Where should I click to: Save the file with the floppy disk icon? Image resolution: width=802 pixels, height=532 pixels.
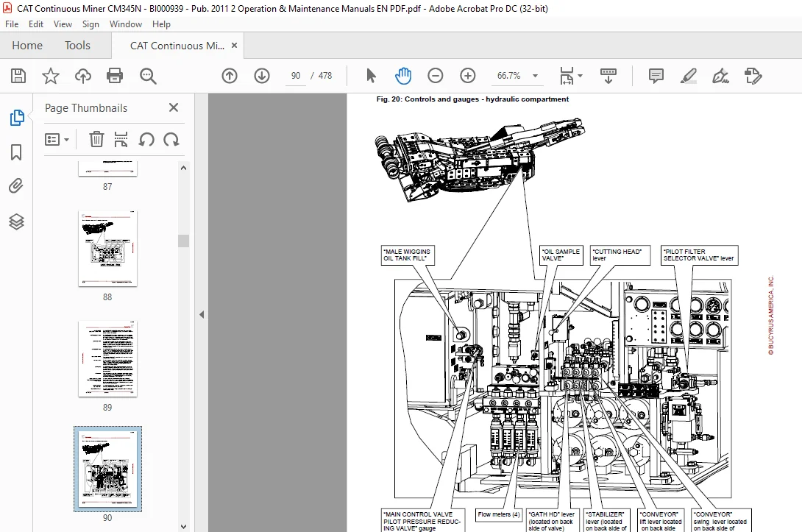[18, 76]
